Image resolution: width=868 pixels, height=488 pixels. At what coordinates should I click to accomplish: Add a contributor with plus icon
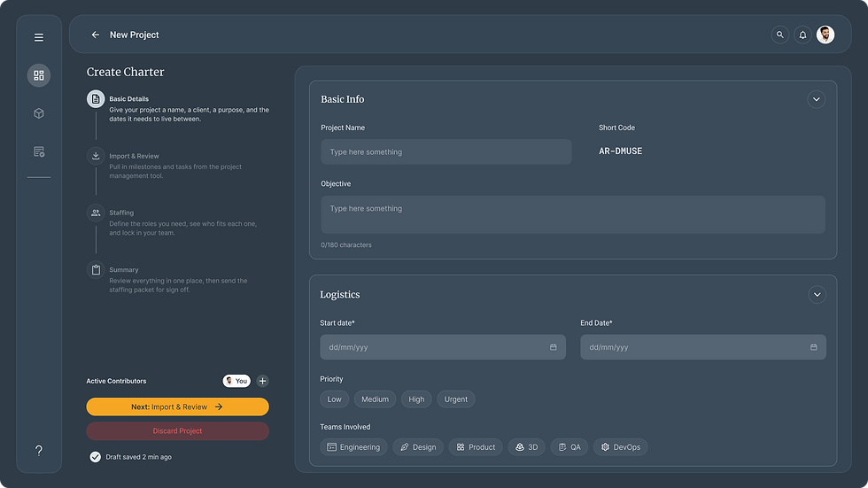coord(262,381)
